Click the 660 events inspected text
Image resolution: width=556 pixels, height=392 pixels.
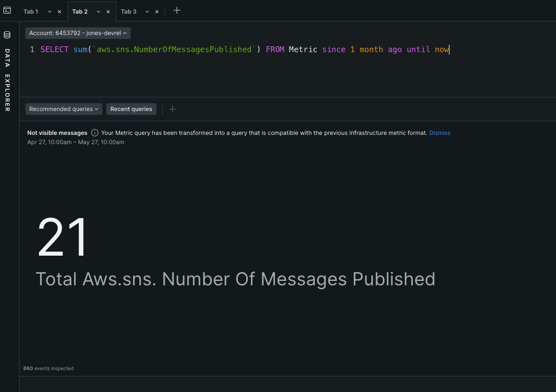click(48, 368)
